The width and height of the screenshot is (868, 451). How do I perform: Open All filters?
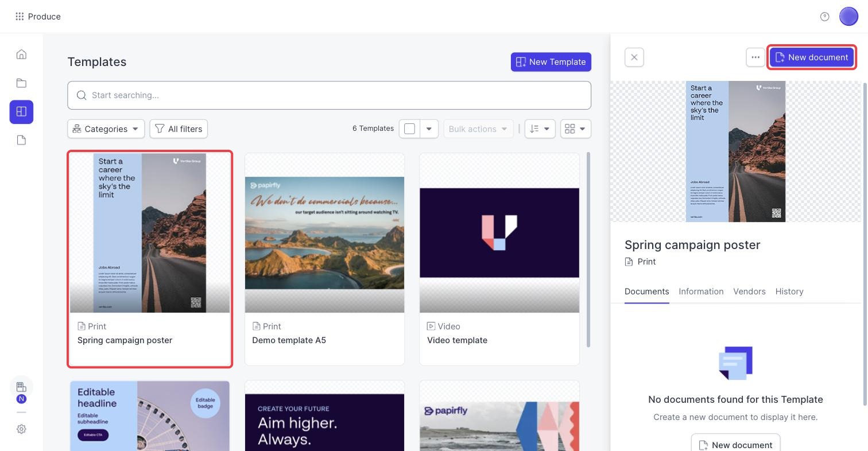[179, 129]
